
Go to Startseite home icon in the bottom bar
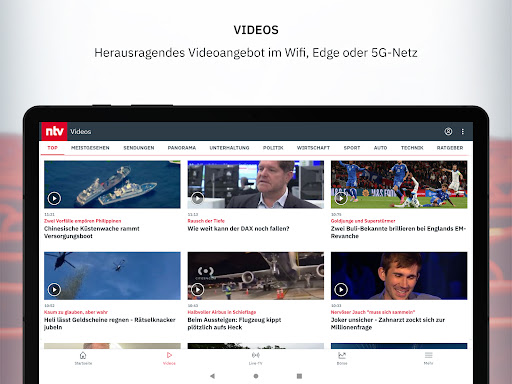pyautogui.click(x=83, y=358)
